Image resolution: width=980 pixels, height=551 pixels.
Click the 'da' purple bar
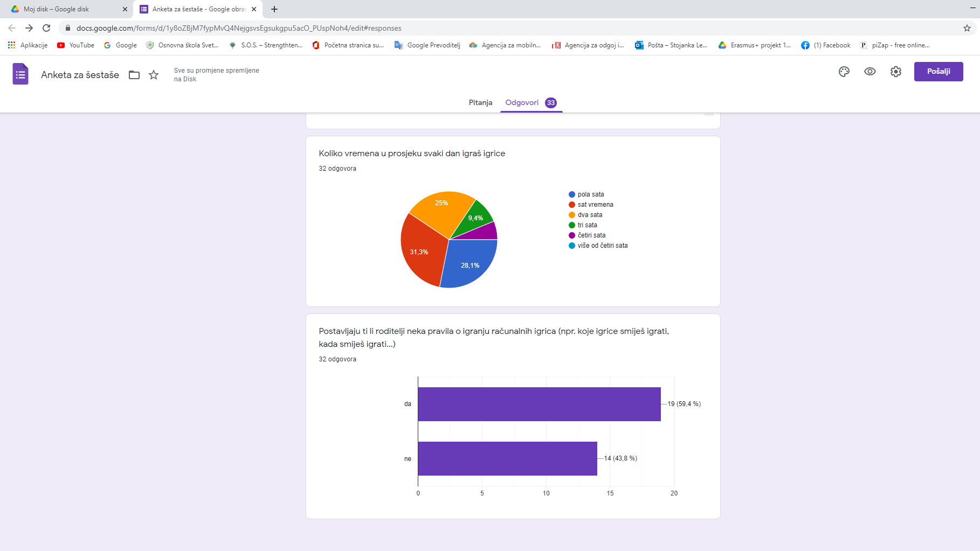539,404
